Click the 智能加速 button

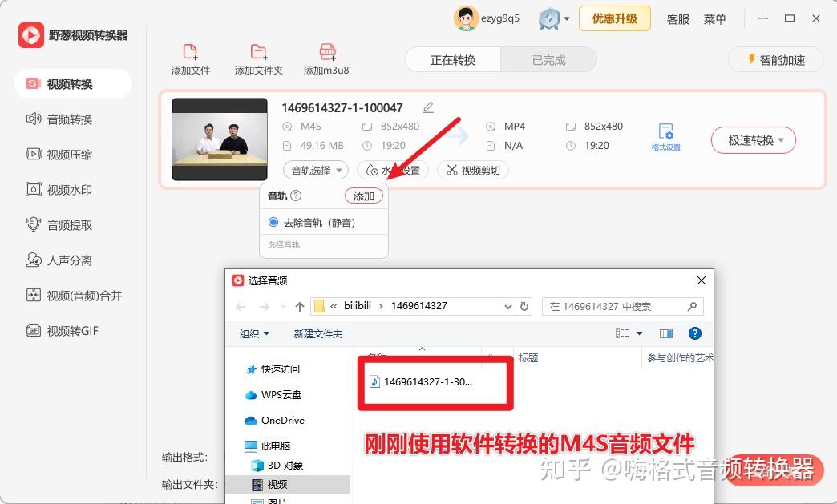[776, 60]
